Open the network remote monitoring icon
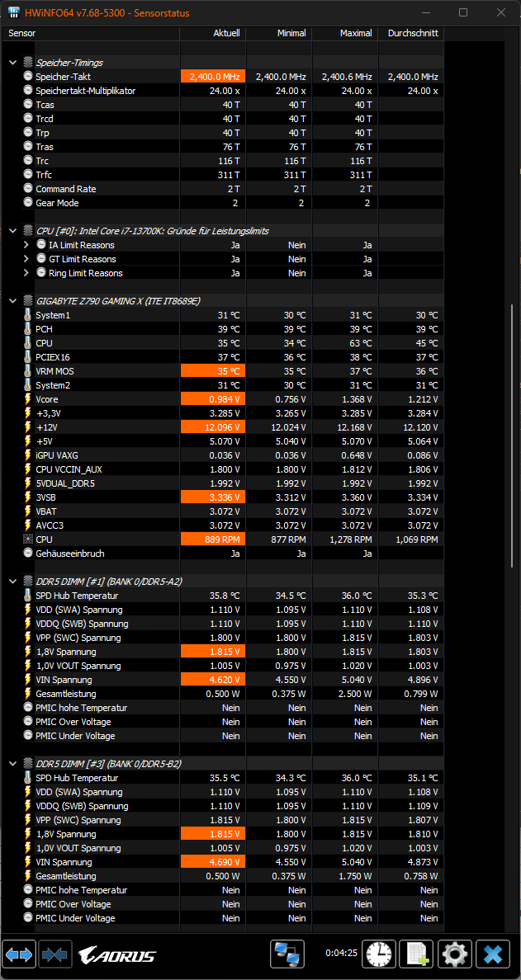The width and height of the screenshot is (521, 980). tap(287, 954)
